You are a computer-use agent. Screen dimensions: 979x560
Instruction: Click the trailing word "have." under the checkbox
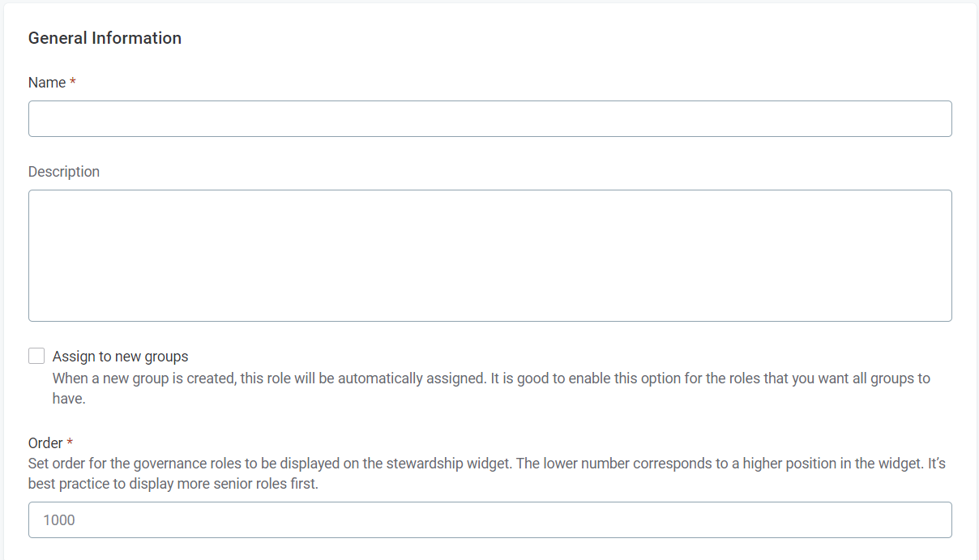69,399
